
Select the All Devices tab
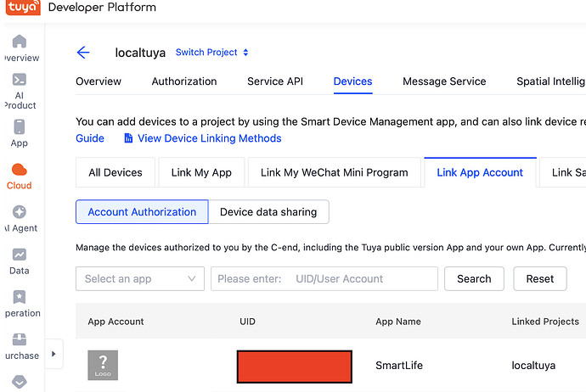click(116, 172)
